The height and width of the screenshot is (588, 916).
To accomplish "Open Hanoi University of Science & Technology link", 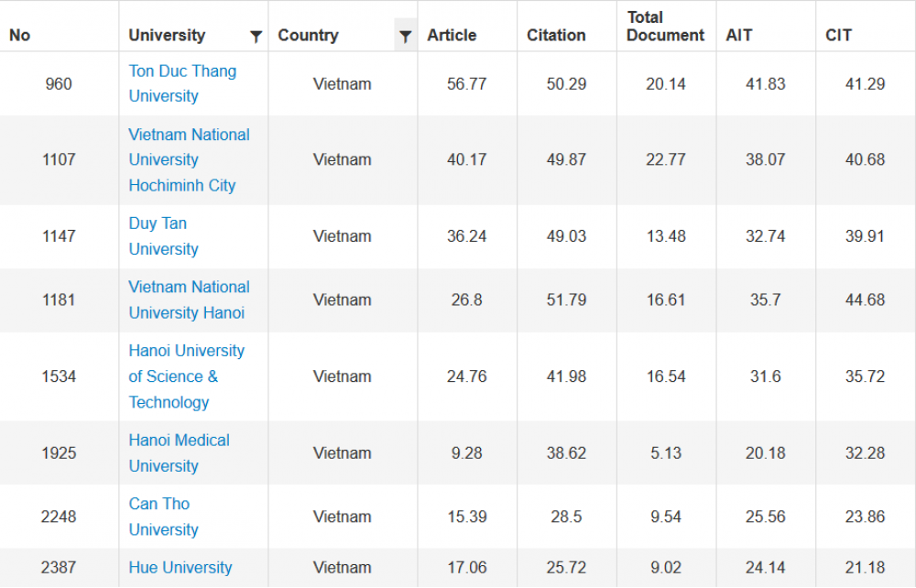I will coord(185,376).
